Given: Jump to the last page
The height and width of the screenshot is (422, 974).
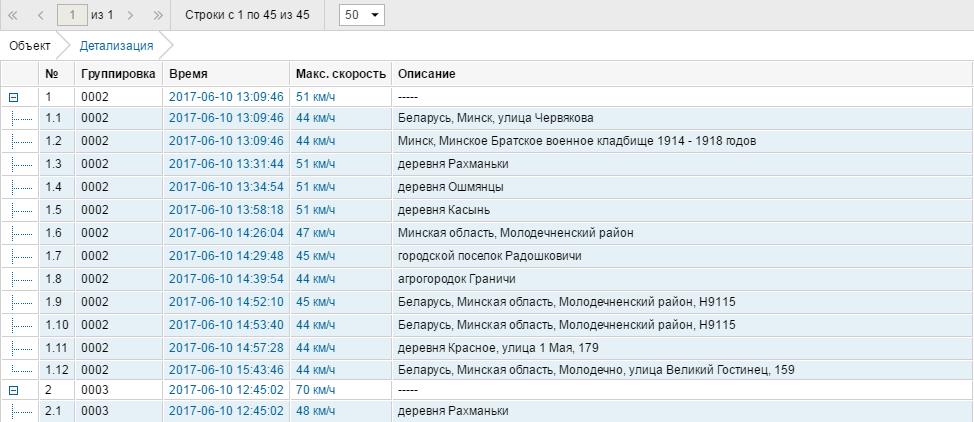Looking at the screenshot, I should click(x=159, y=16).
